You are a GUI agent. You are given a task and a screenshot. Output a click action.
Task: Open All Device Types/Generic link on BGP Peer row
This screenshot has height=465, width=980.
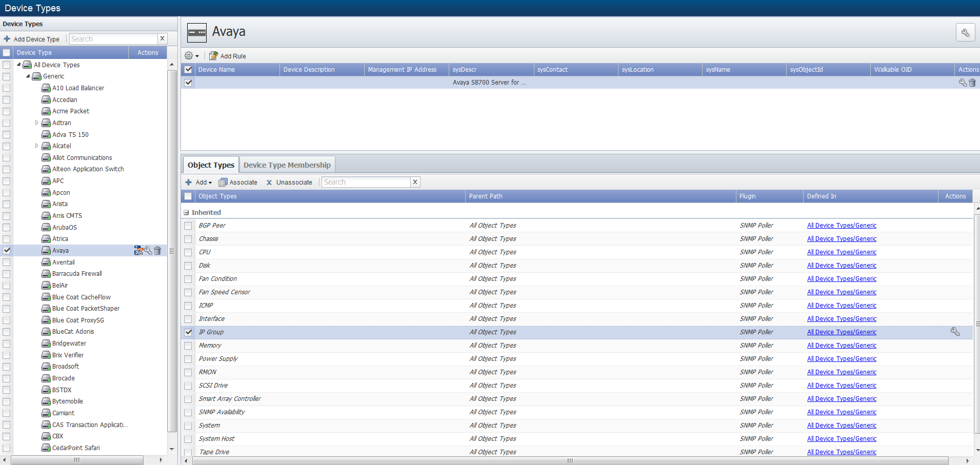(842, 226)
